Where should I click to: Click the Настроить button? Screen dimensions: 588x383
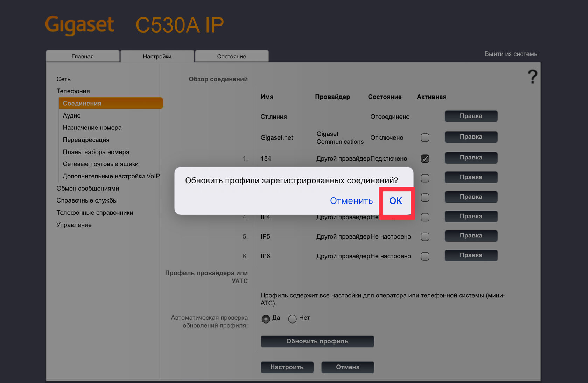click(x=287, y=367)
